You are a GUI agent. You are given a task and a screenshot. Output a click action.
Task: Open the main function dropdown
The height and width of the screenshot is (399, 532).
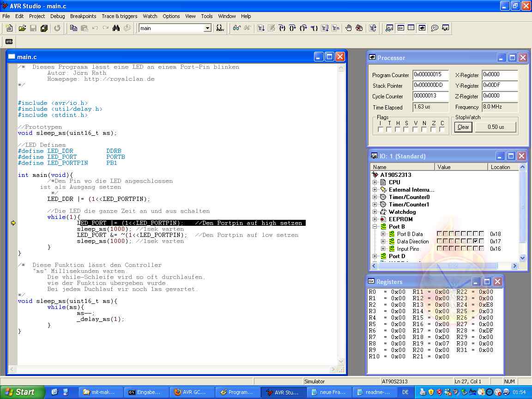click(x=208, y=28)
